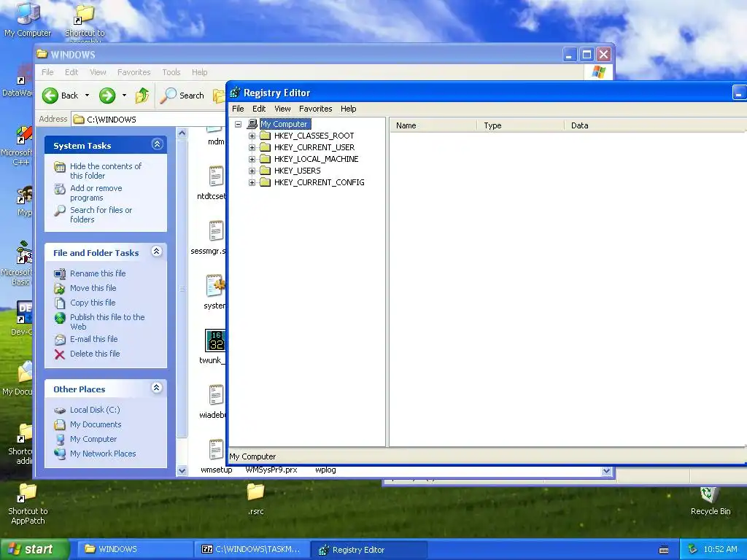Expand the HKEY_LOCAL_MACHINE registry key
Screen dimensions: 747x560
(252, 159)
